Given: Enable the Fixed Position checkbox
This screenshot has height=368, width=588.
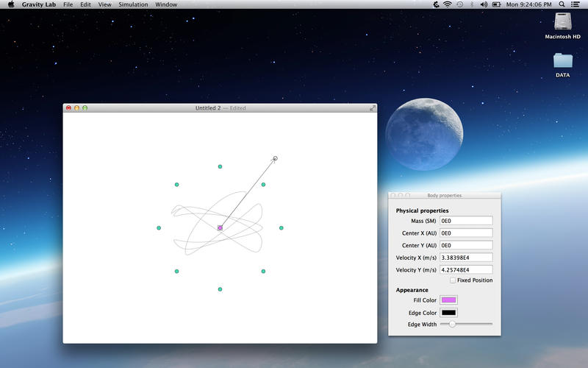Looking at the screenshot, I should point(453,280).
